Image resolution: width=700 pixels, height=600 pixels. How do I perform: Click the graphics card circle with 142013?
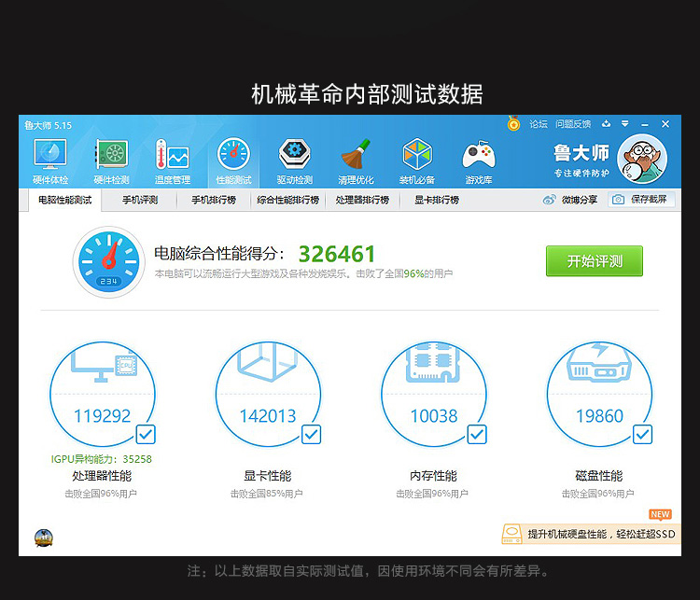(268, 394)
